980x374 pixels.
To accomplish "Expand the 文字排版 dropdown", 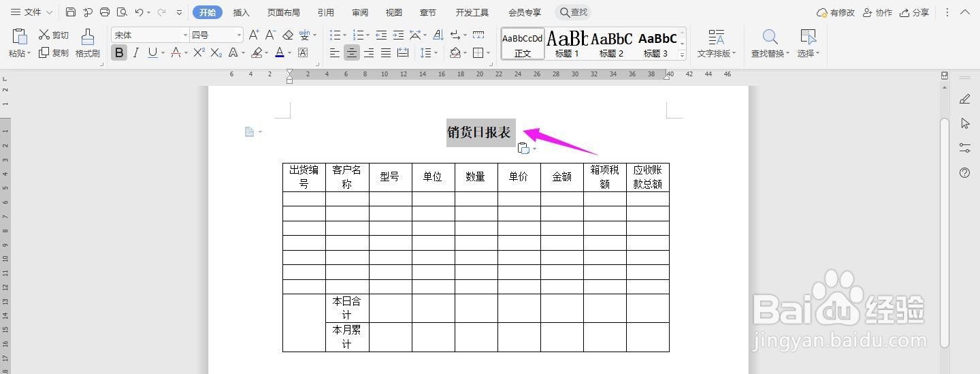I will tap(734, 54).
